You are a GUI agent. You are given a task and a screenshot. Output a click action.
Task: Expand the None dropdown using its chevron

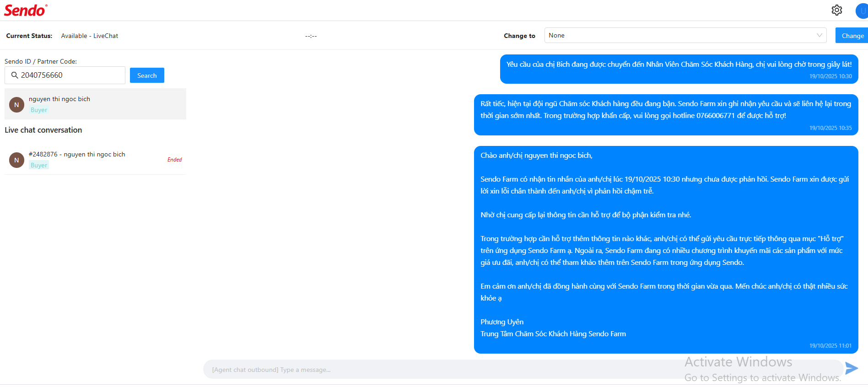819,35
